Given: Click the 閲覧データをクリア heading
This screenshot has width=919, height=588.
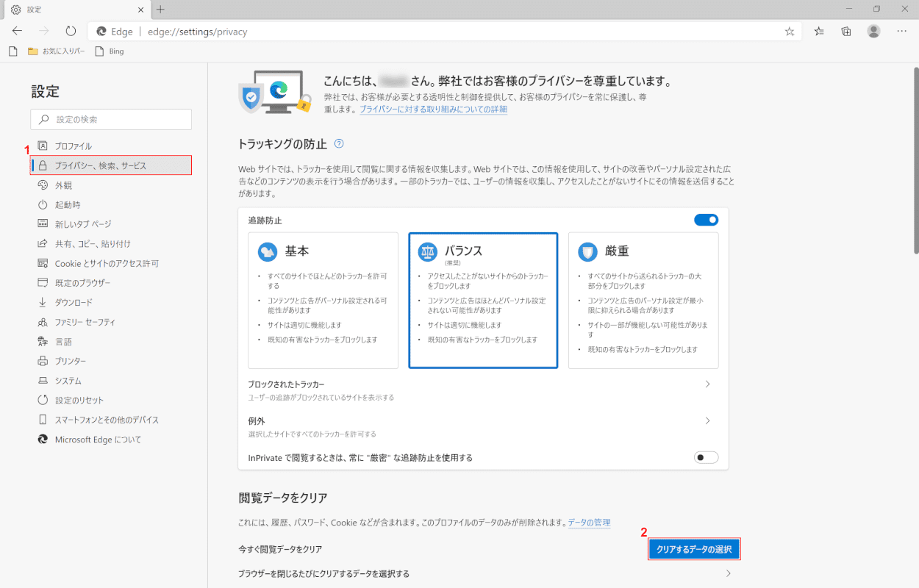Looking at the screenshot, I should (x=283, y=498).
